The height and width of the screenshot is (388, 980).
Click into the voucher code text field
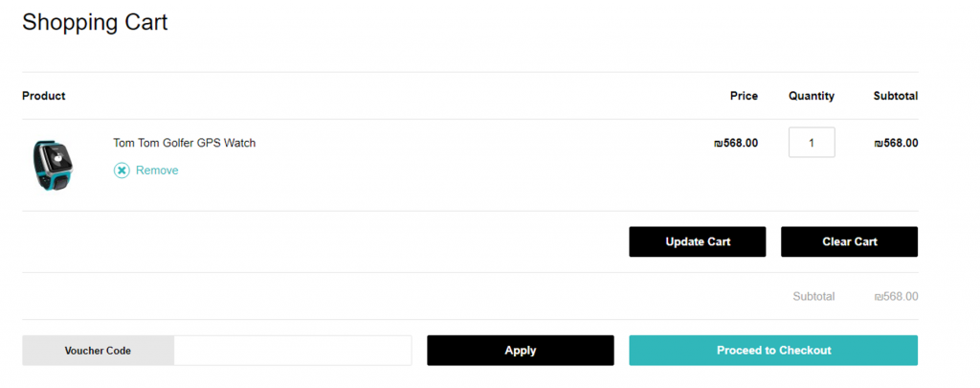point(293,351)
